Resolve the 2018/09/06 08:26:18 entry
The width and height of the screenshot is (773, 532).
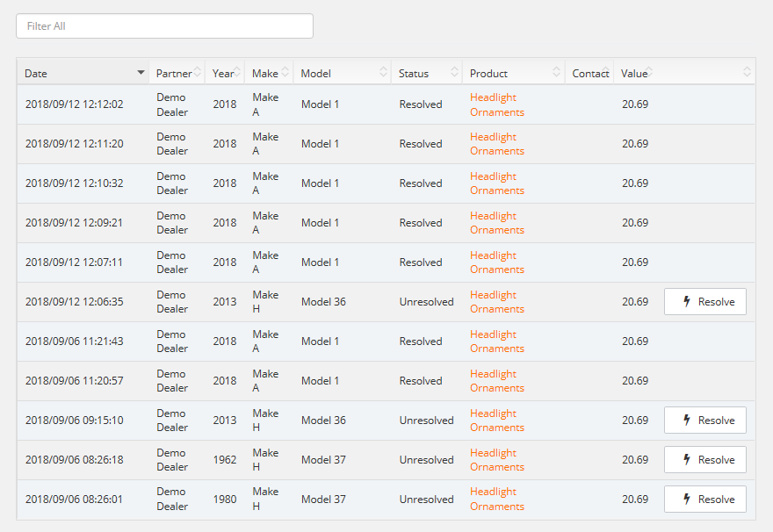click(705, 460)
